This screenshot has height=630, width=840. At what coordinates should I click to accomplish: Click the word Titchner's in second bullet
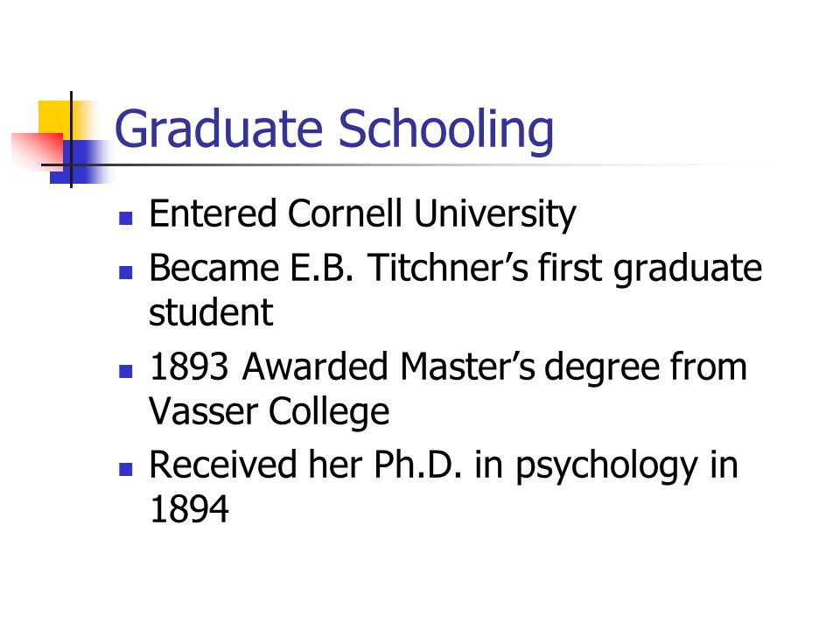click(448, 268)
